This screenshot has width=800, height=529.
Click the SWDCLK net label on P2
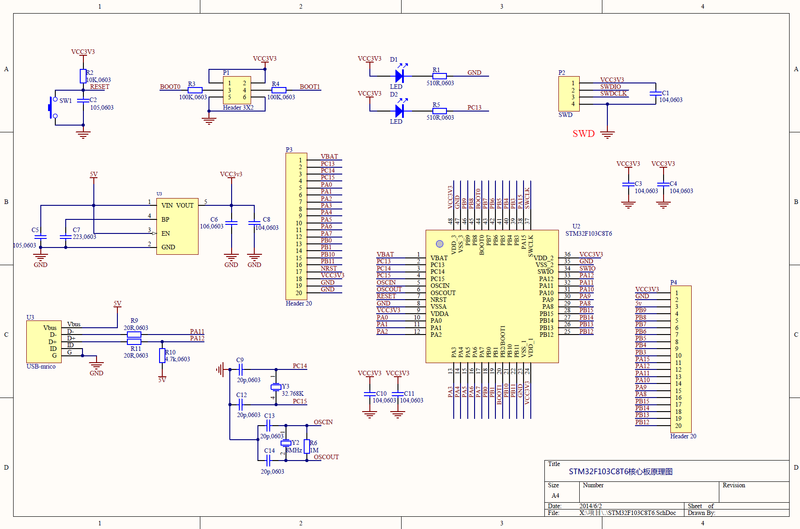(x=614, y=94)
